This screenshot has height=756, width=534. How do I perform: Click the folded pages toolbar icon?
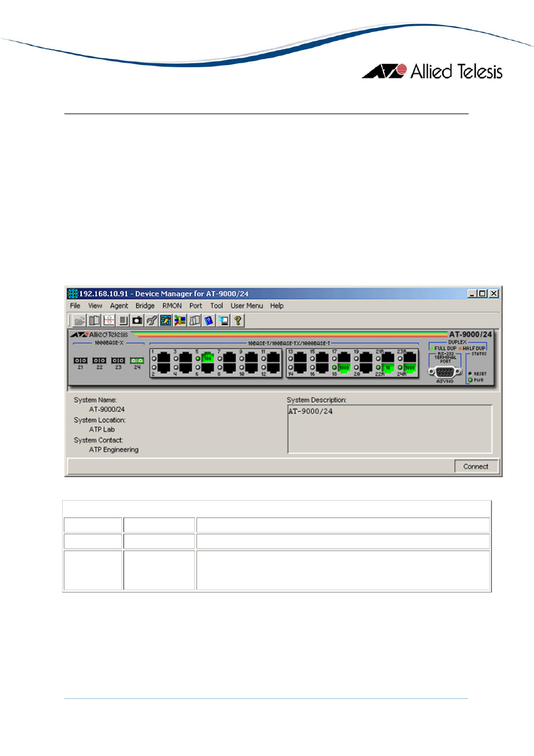tap(195, 320)
